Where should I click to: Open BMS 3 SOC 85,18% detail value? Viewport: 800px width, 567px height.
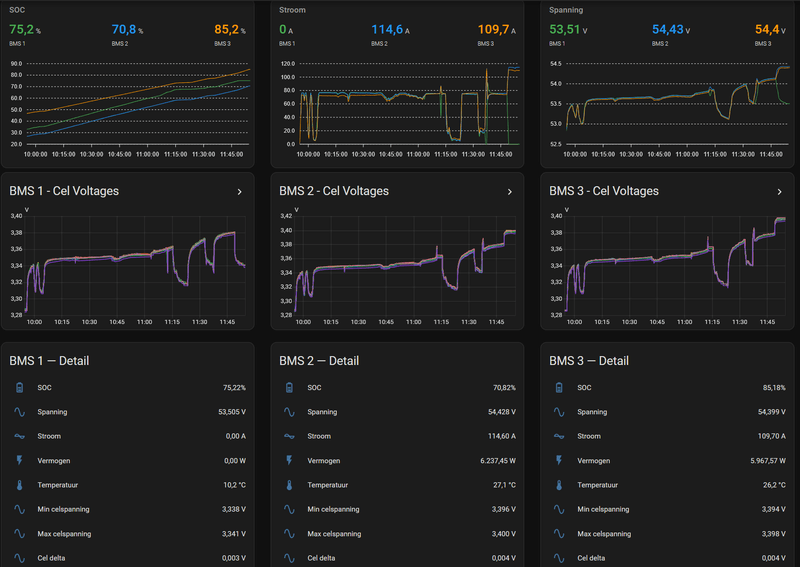pos(774,388)
